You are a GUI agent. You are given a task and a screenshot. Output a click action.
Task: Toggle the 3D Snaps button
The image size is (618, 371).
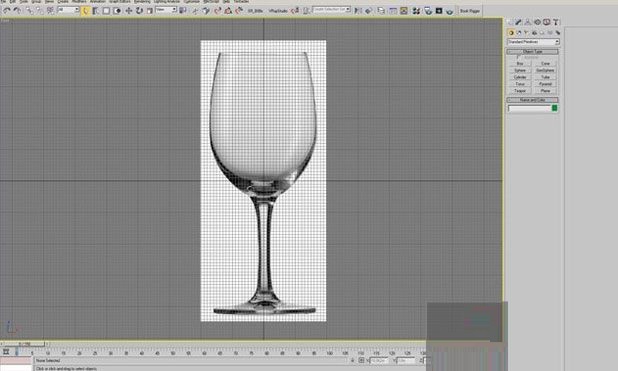coord(218,11)
